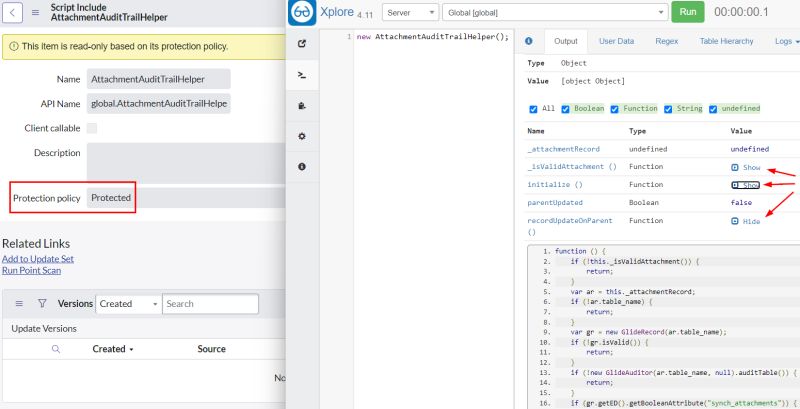Open the Versions list menu icon

(x=19, y=303)
